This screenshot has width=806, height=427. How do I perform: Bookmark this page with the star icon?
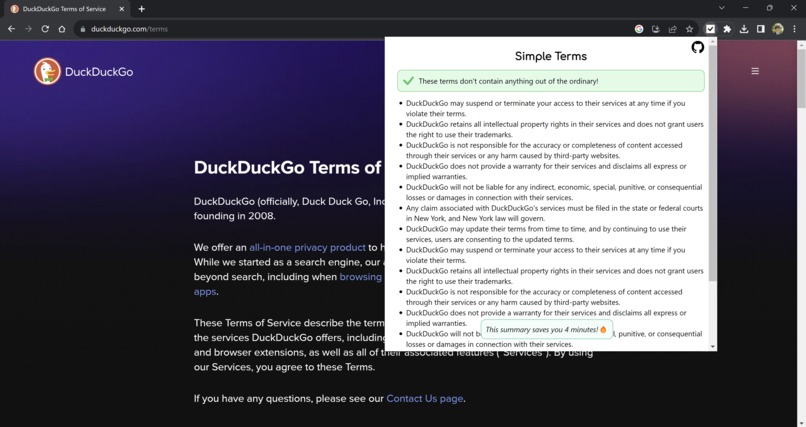689,29
